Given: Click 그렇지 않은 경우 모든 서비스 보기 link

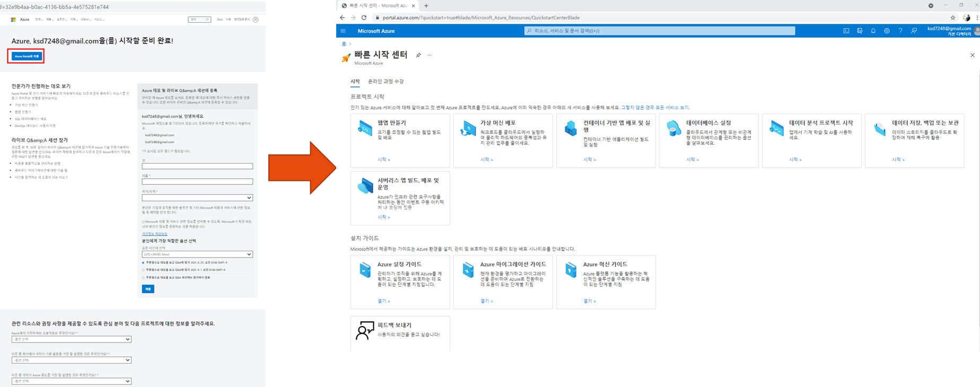Looking at the screenshot, I should click(655, 108).
